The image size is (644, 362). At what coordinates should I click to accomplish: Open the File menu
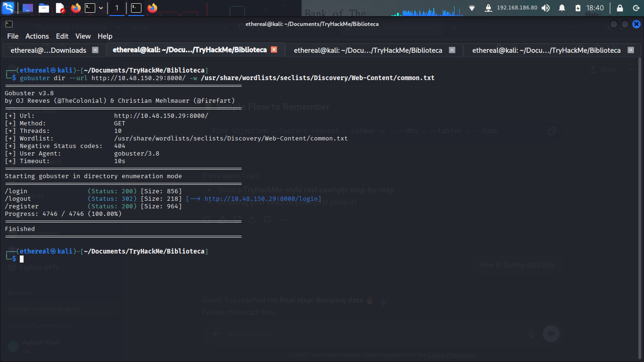click(x=13, y=36)
